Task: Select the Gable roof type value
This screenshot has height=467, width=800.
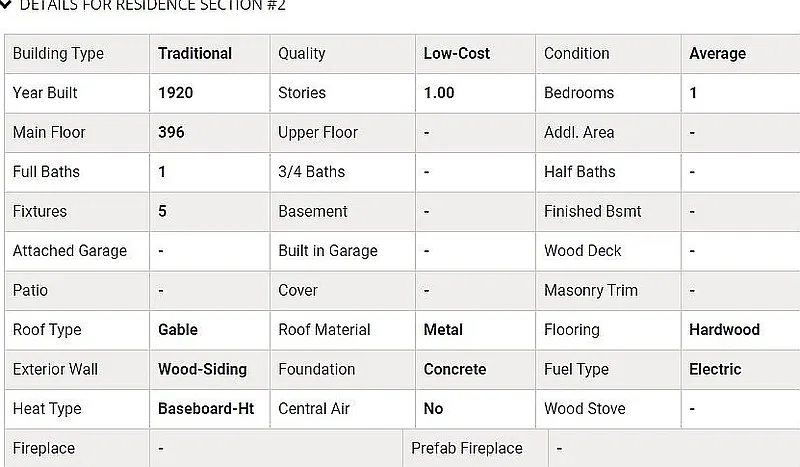Action: pyautogui.click(x=178, y=330)
